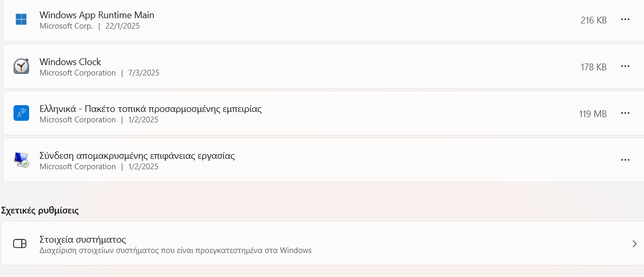The width and height of the screenshot is (644, 277).
Task: Select the Windows App Runtime Main title
Action: coord(97,15)
